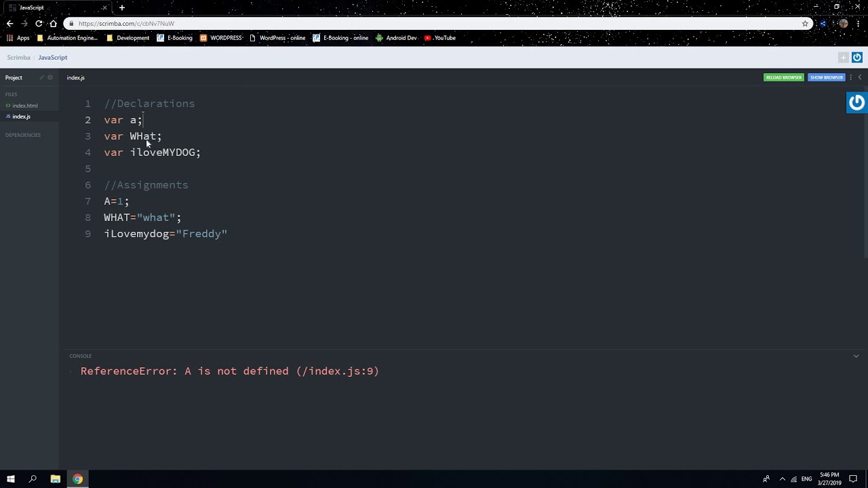The image size is (868, 488).
Task: Click the taskbar search icon
Action: coord(33,479)
